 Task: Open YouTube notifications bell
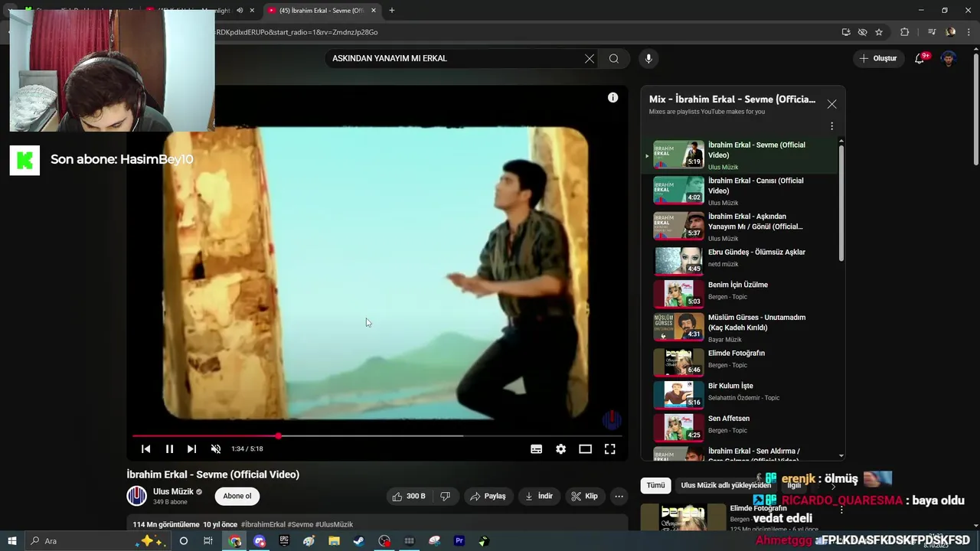920,58
